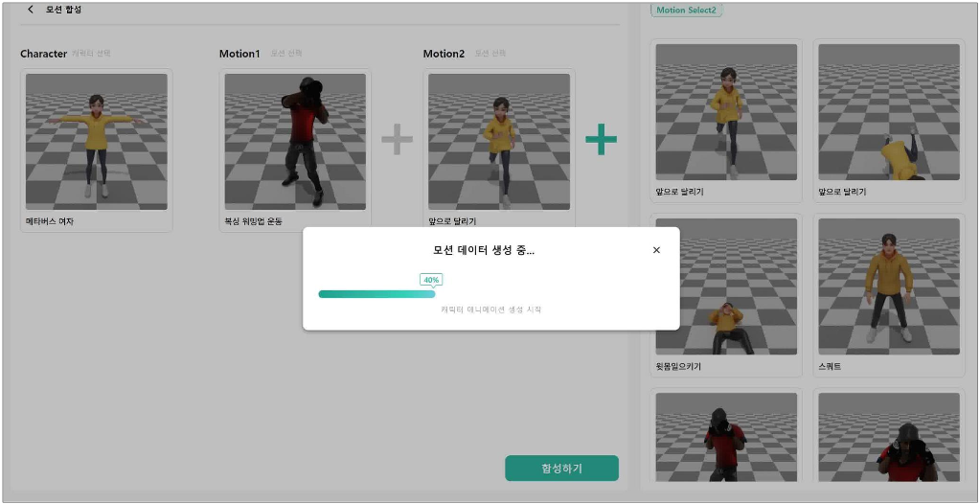Click the Motion1 heading

click(x=239, y=54)
